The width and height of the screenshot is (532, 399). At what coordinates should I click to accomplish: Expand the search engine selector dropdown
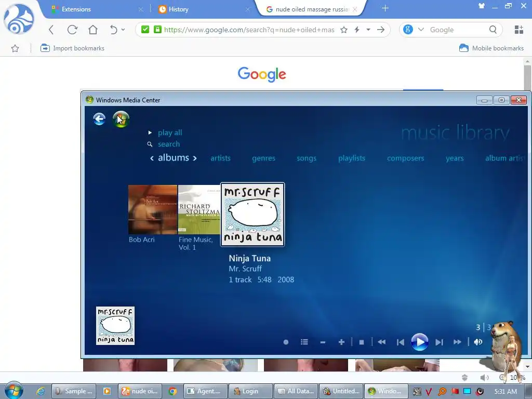421,30
